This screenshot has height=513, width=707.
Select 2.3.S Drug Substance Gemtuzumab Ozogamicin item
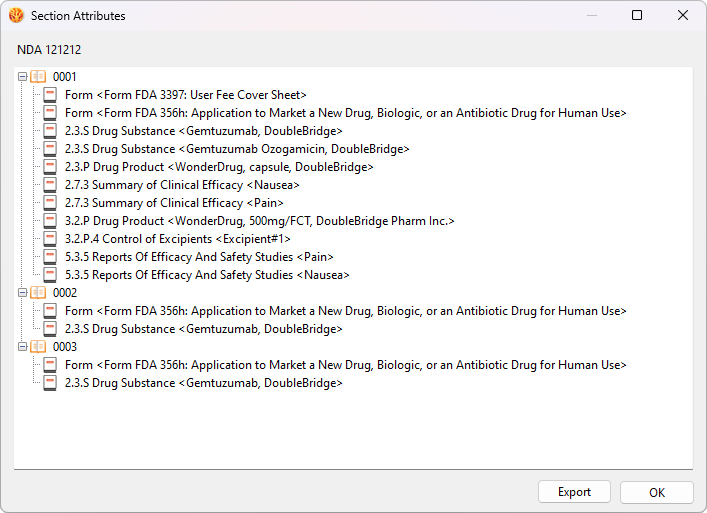pos(237,149)
